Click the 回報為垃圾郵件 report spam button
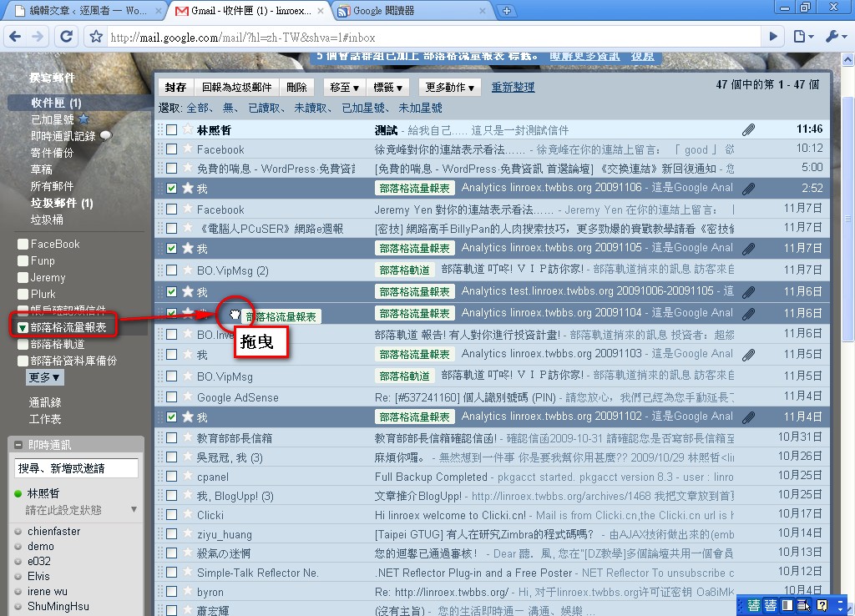 tap(236, 87)
